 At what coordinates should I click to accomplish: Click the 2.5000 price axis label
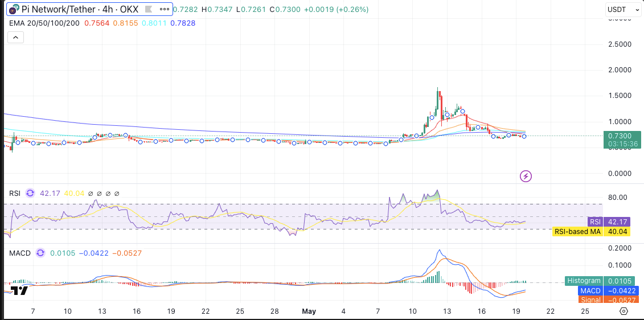pos(620,44)
